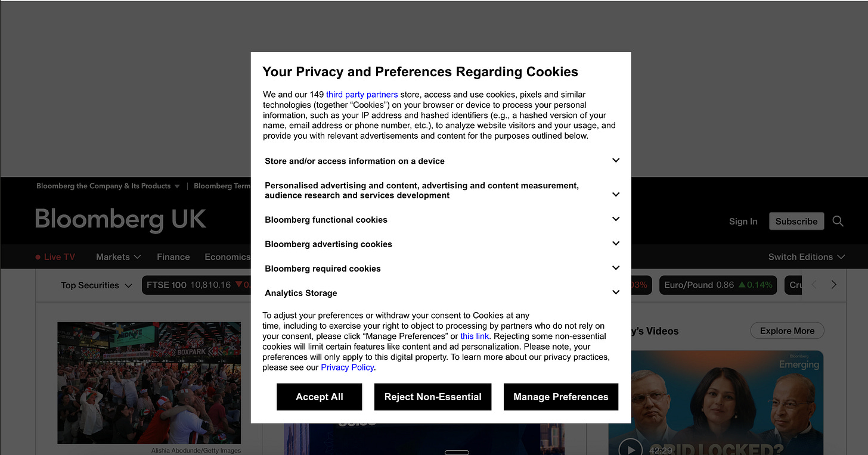Expand Bloomberg functional cookies section
The height and width of the screenshot is (455, 868).
[442, 219]
